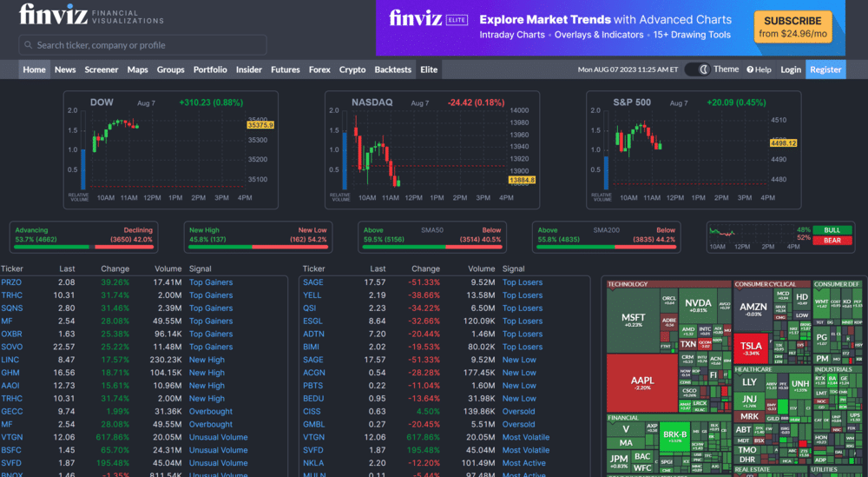Click the Login link
The width and height of the screenshot is (868, 477).
(x=791, y=70)
